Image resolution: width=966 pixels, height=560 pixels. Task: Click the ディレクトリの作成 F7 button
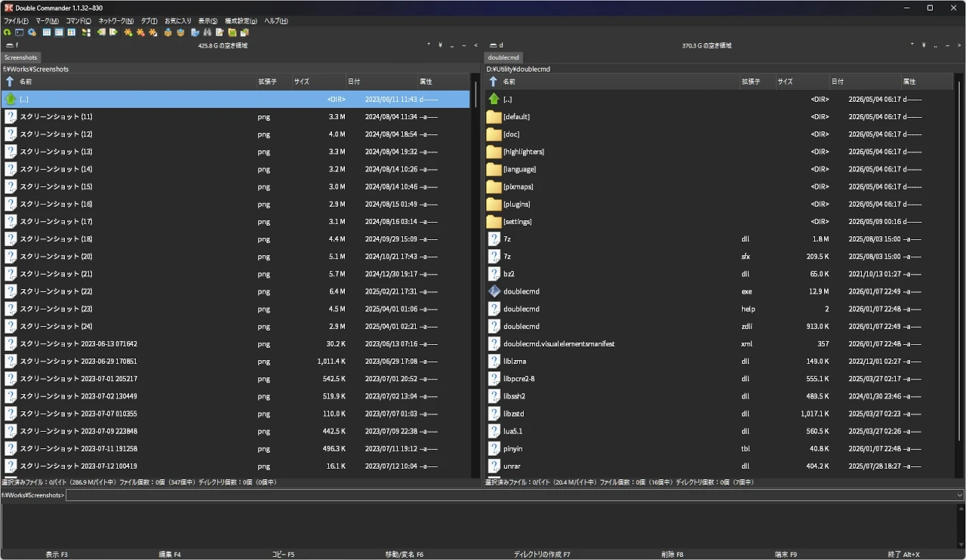542,555
